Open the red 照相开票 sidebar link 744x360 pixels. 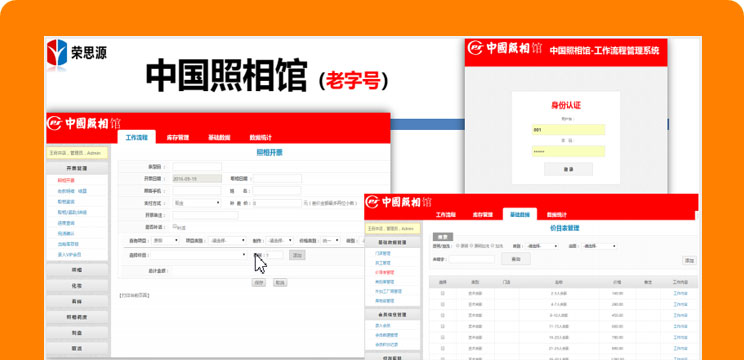[x=66, y=180]
